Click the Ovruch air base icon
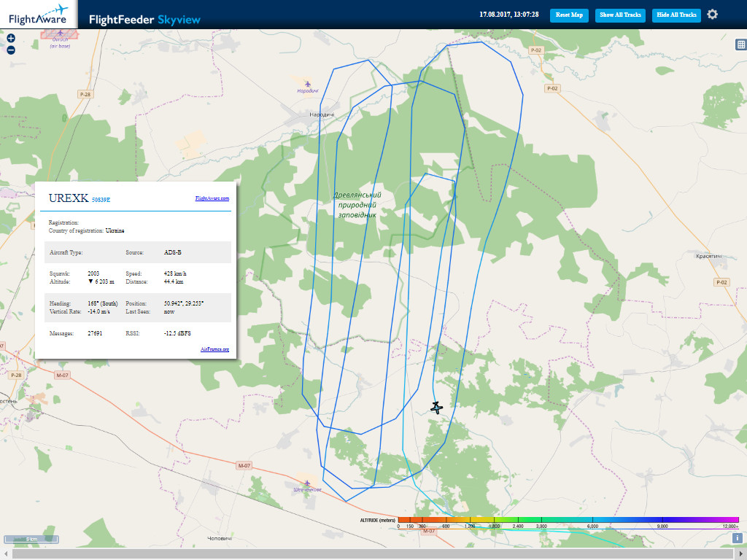The width and height of the screenshot is (747, 560). (60, 33)
